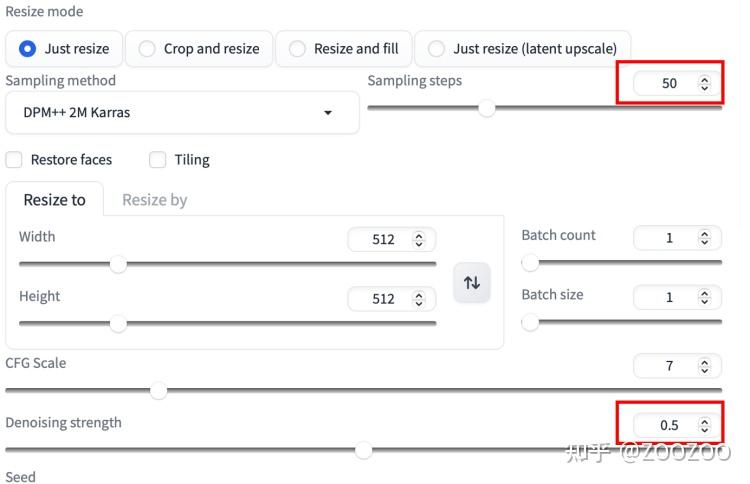This screenshot has height=484, width=750.
Task: Click the CFG Scale stepper arrows
Action: pos(704,366)
